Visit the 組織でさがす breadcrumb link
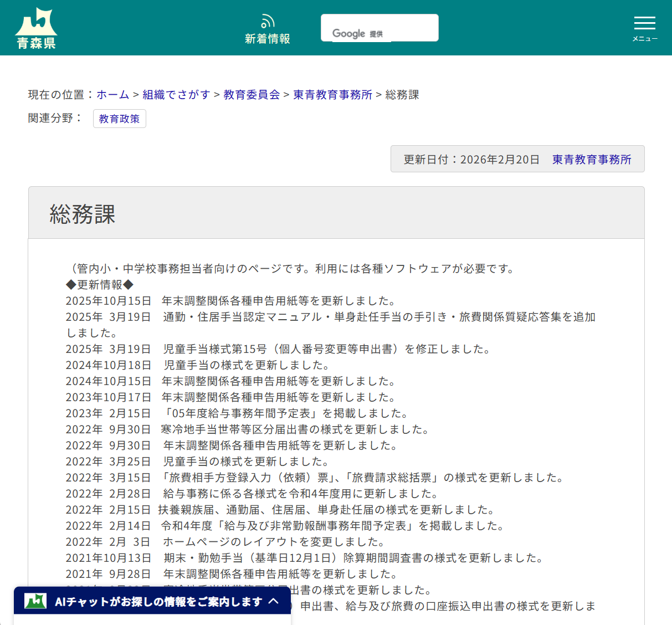This screenshot has width=672, height=625. point(176,95)
